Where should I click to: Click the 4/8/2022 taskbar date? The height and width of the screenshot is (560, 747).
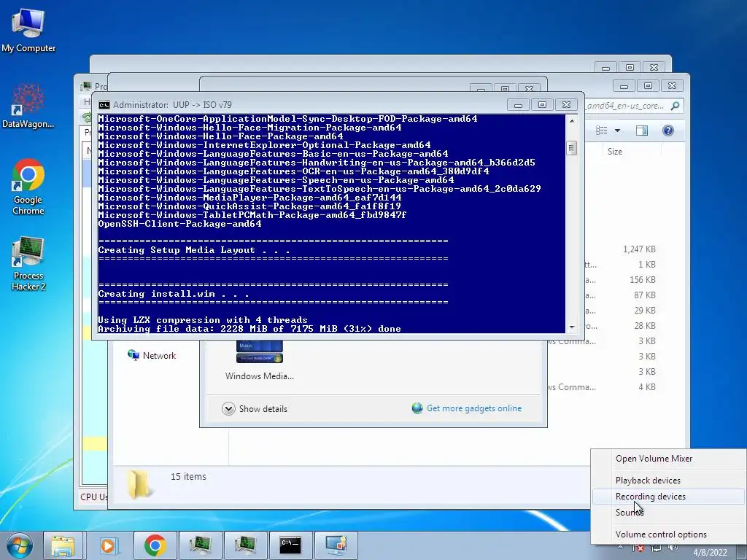(710, 553)
